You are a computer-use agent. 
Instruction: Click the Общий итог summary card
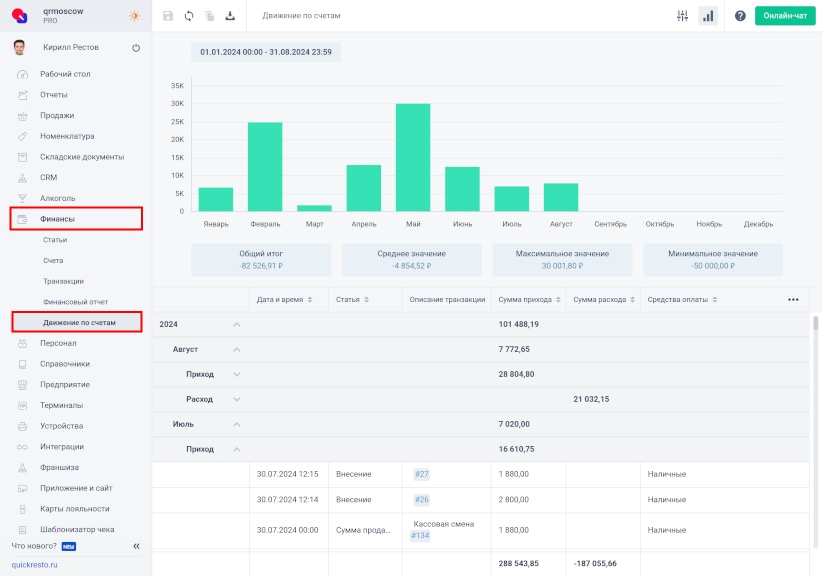coord(261,259)
